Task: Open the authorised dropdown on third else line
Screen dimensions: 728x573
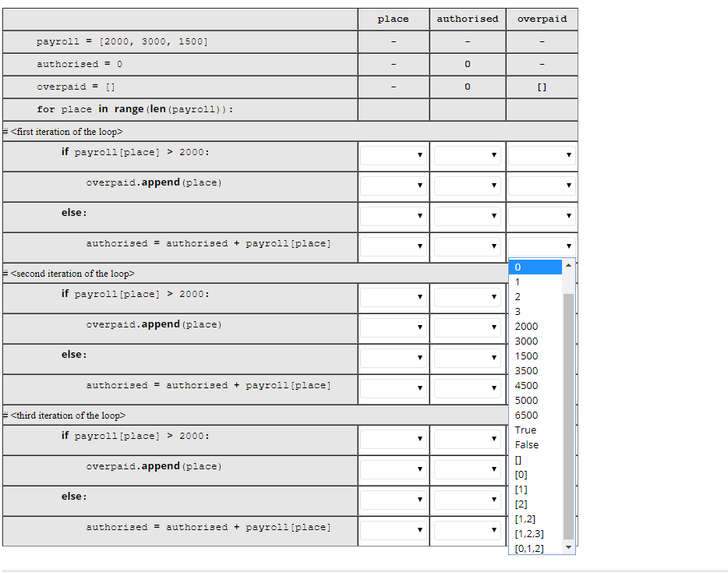Action: tap(466, 500)
